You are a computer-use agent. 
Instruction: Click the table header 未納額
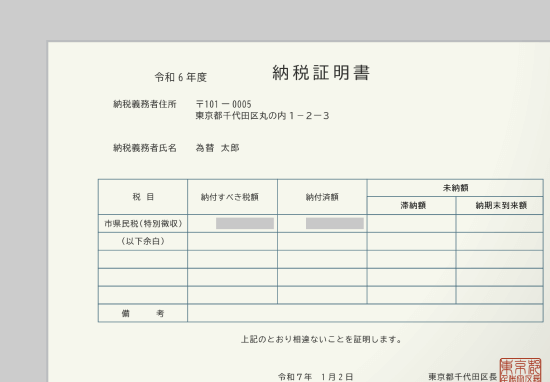tap(455, 188)
